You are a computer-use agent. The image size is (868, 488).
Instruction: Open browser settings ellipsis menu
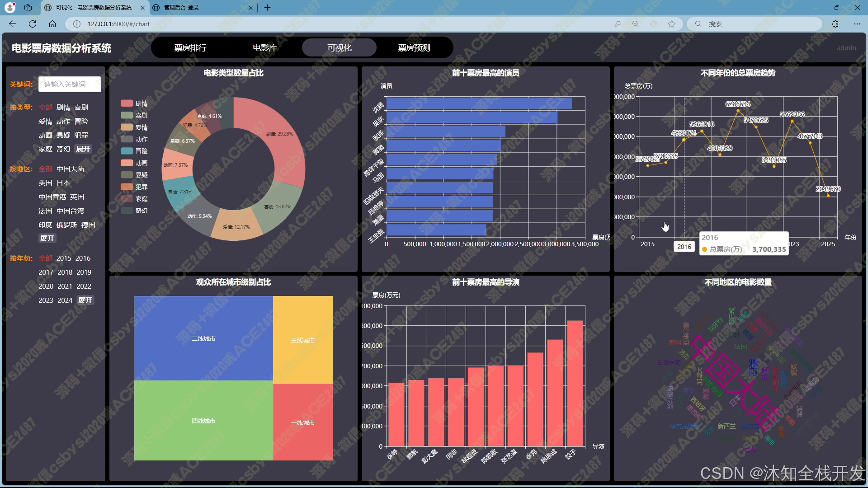coord(857,24)
